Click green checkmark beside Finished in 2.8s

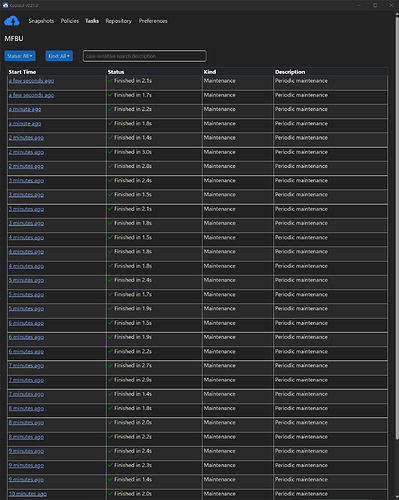110,166
